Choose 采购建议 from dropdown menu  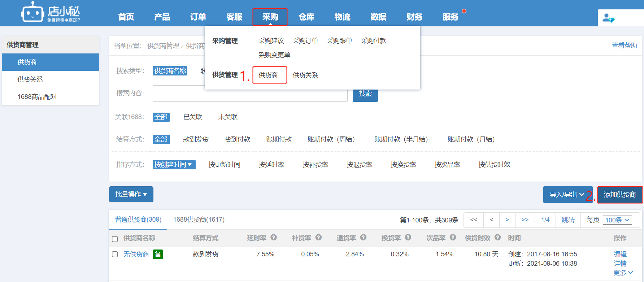[x=271, y=41]
